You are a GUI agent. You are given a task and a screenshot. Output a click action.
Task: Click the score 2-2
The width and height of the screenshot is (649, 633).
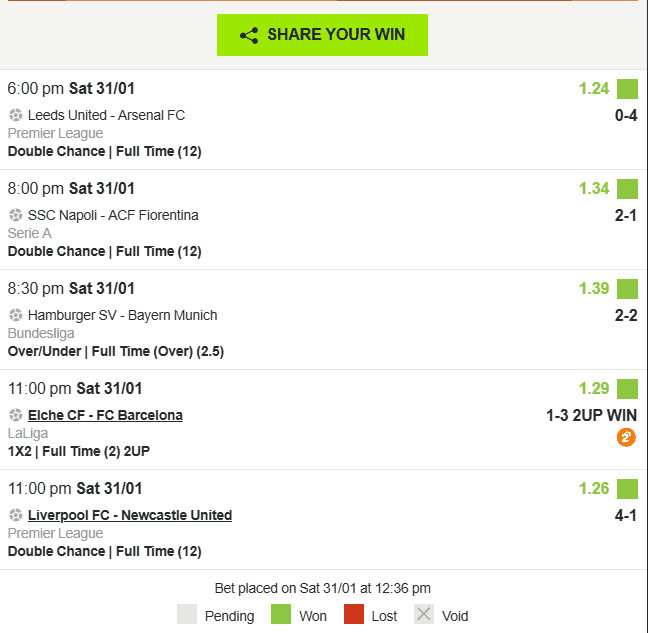click(x=626, y=315)
